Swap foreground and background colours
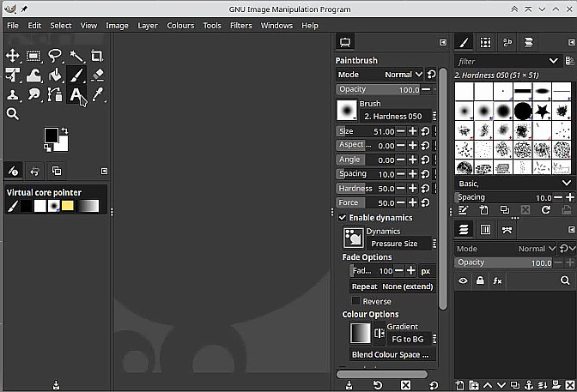Viewport: 577px width, 392px height. pyautogui.click(x=64, y=130)
